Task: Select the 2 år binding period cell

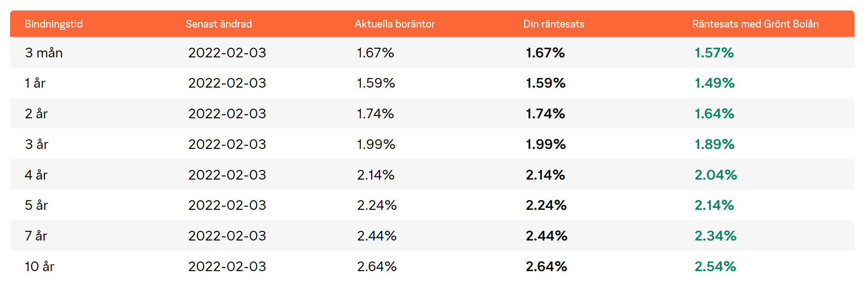Action: pos(36,114)
